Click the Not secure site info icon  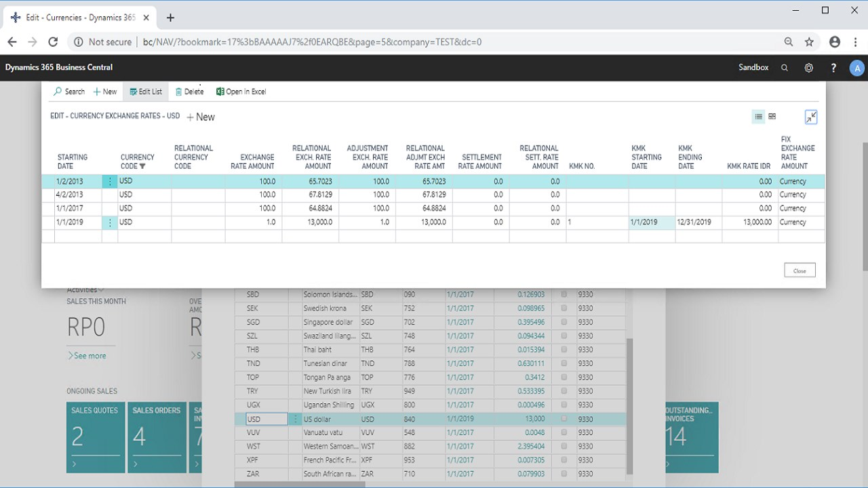pyautogui.click(x=79, y=42)
